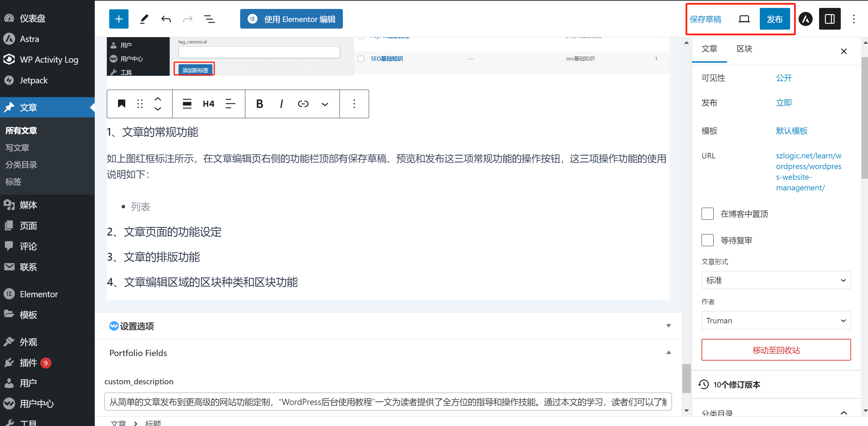868x426 pixels.
Task: Edit the post URL link
Action: pyautogui.click(x=808, y=172)
